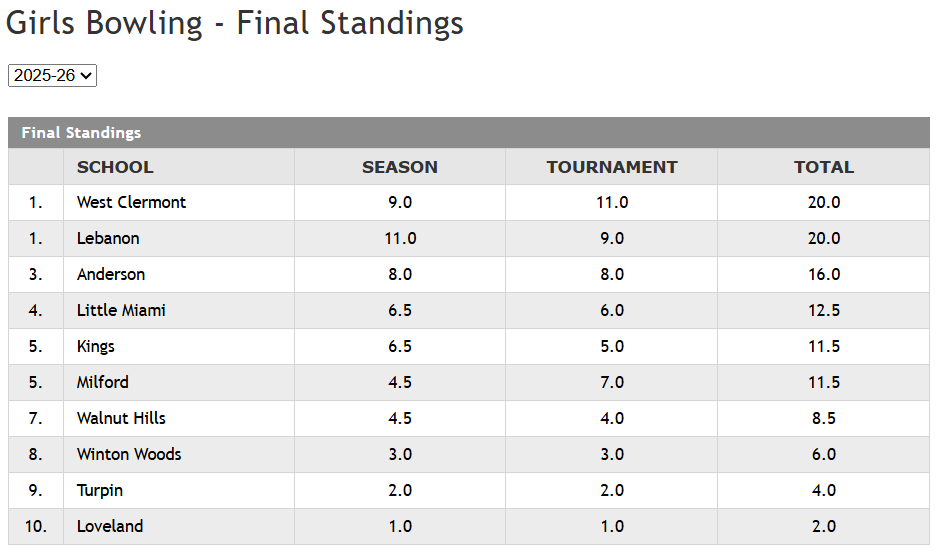
Task: Click the SEASON column header
Action: [400, 167]
